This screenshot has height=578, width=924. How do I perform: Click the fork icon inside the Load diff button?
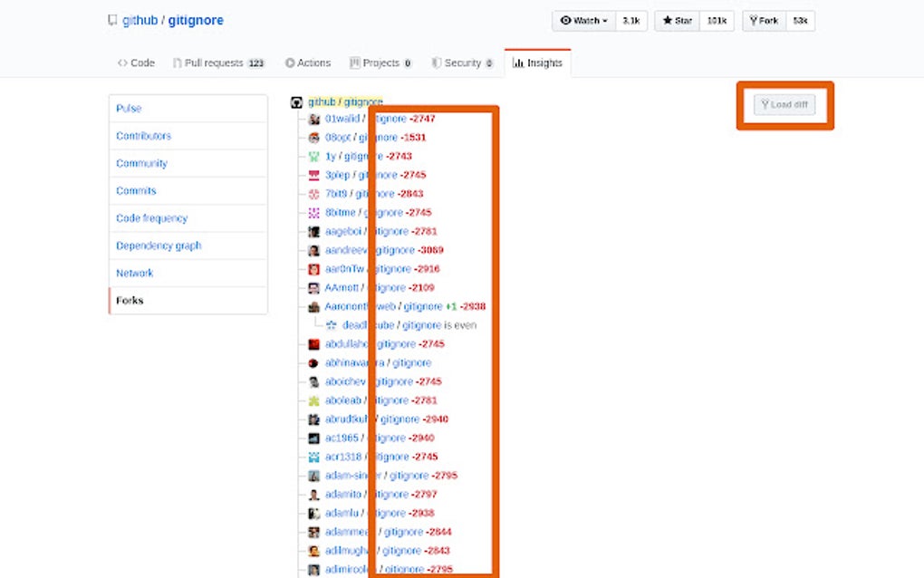point(767,104)
